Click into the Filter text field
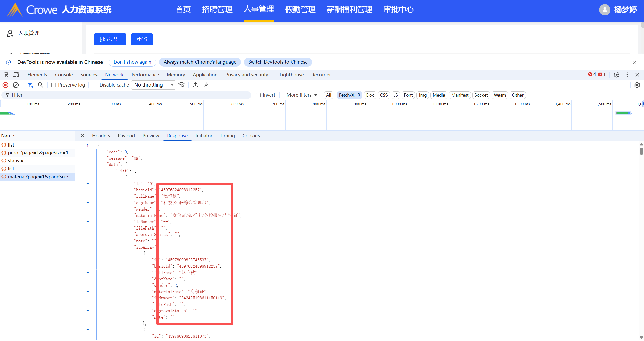Viewport: 644px width, 341px height. click(x=126, y=95)
